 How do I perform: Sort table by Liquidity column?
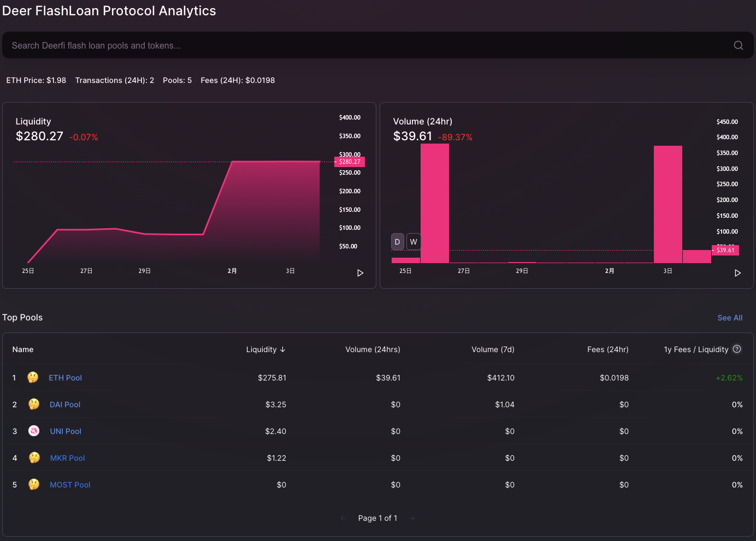pyautogui.click(x=265, y=349)
